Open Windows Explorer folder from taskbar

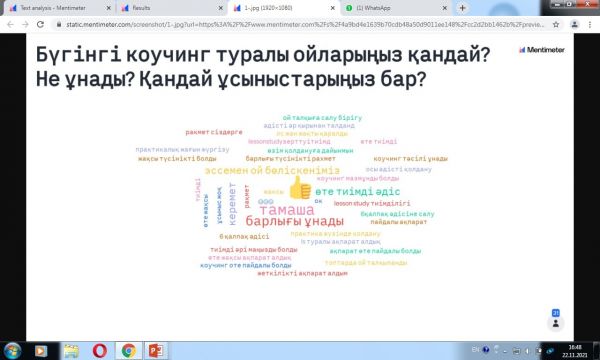click(71, 350)
